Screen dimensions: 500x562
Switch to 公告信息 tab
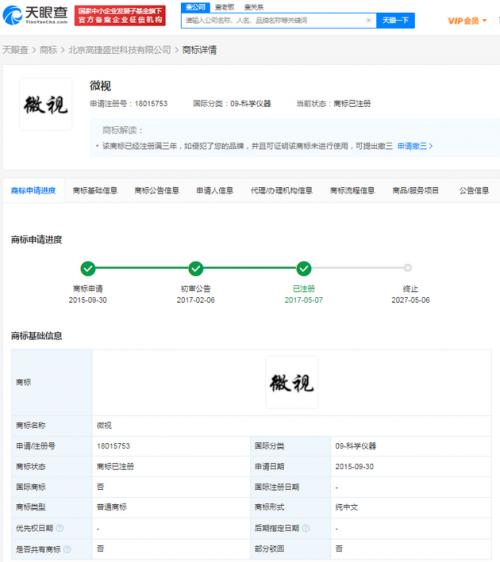pos(474,190)
